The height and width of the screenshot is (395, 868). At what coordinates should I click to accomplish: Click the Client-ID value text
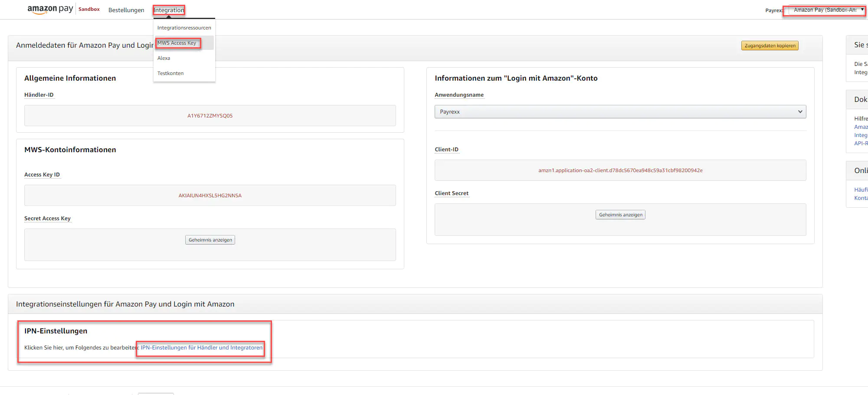[x=620, y=170]
